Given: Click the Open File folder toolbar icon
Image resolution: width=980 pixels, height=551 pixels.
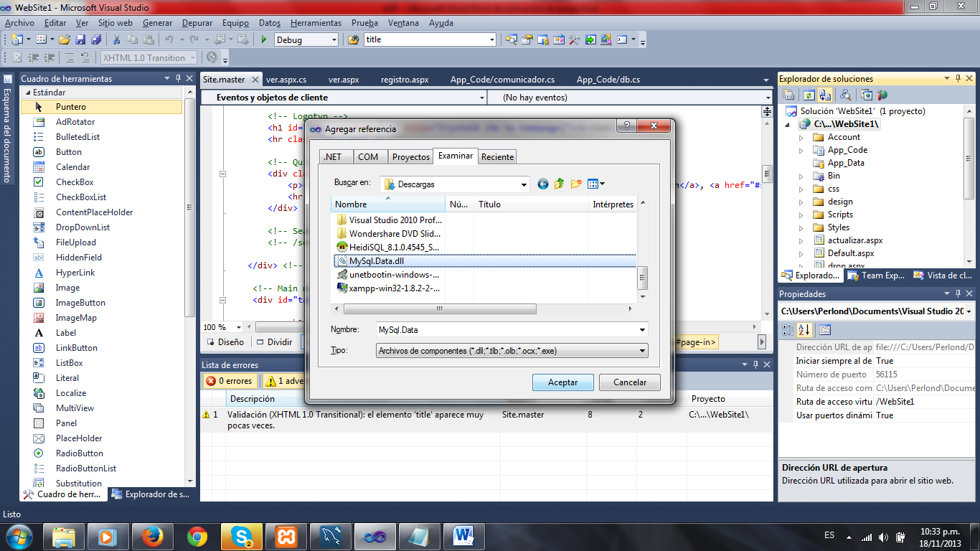Looking at the screenshot, I should (x=65, y=39).
